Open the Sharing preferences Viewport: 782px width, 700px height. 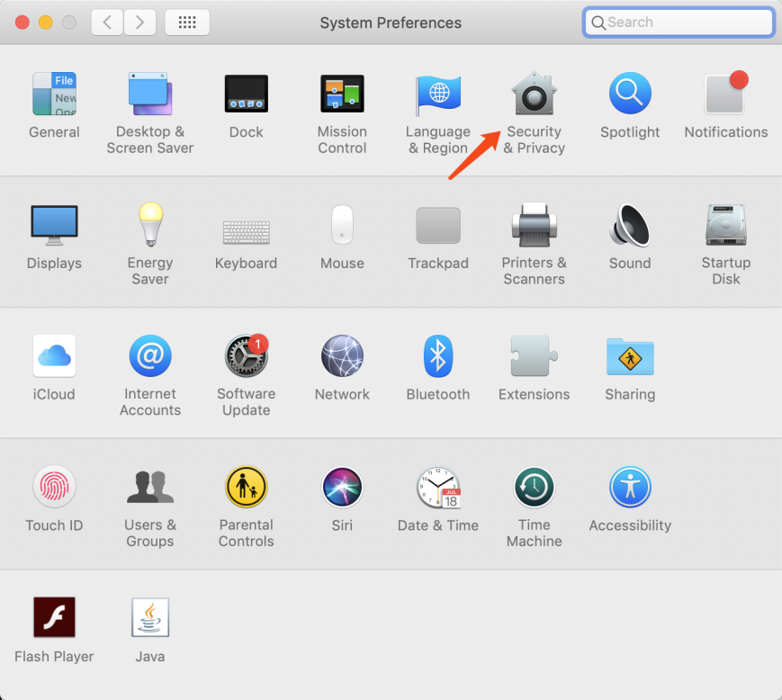point(629,357)
